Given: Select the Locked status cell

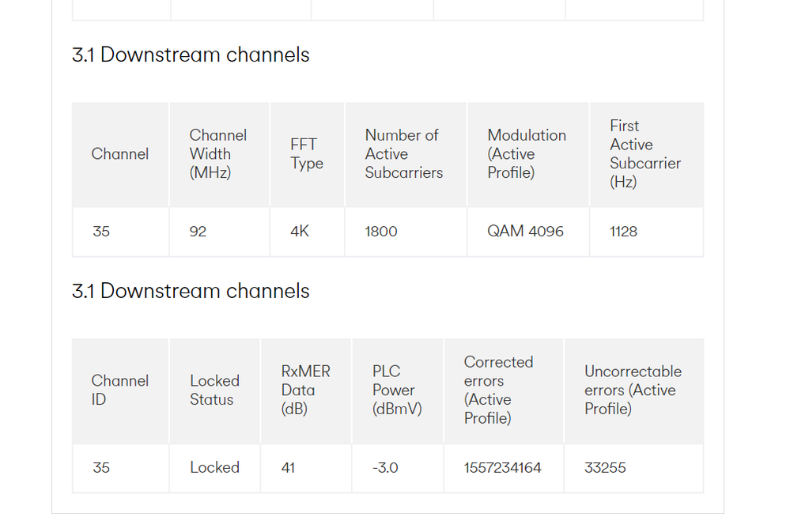Looking at the screenshot, I should click(214, 467).
